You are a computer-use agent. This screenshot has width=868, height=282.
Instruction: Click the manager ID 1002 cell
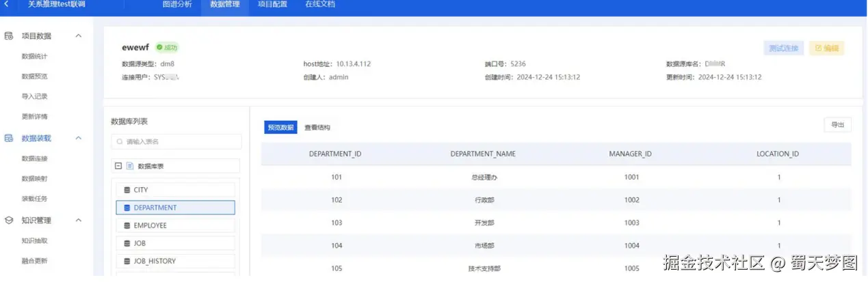[x=632, y=200]
